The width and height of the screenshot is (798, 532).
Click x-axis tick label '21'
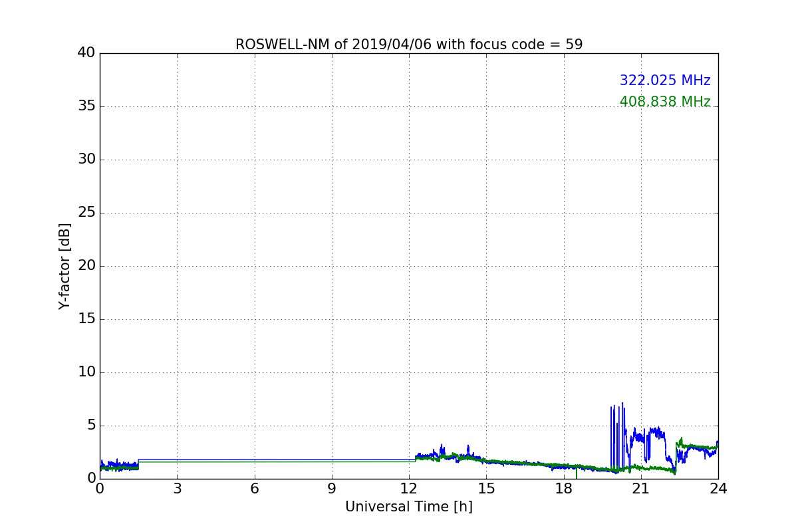click(641, 489)
